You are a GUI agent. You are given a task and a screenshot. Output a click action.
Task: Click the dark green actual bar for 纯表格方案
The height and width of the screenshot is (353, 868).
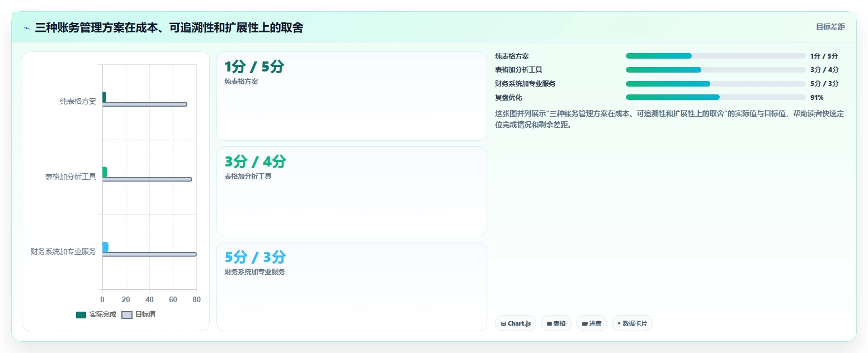pos(104,97)
